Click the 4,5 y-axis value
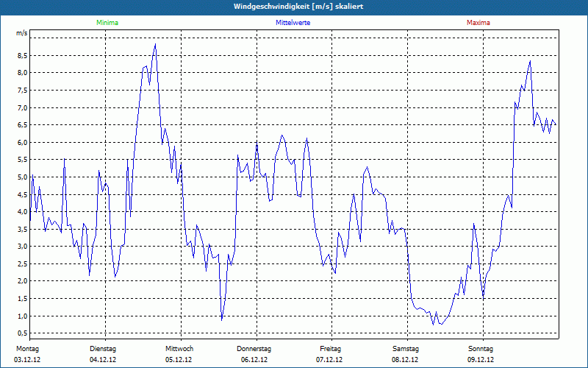 (x=22, y=194)
